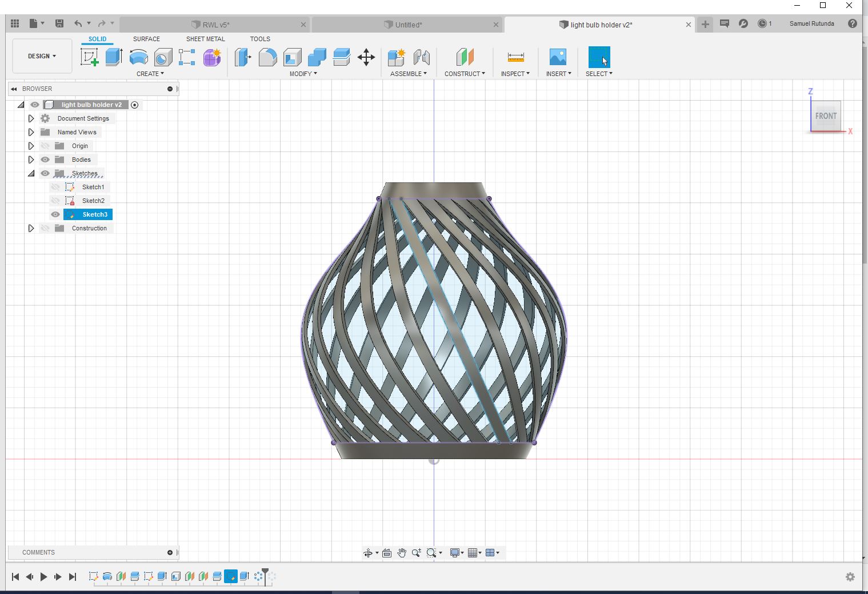Viewport: 868px width, 594px height.
Task: Click the Offset Plane construct icon
Action: coord(465,57)
